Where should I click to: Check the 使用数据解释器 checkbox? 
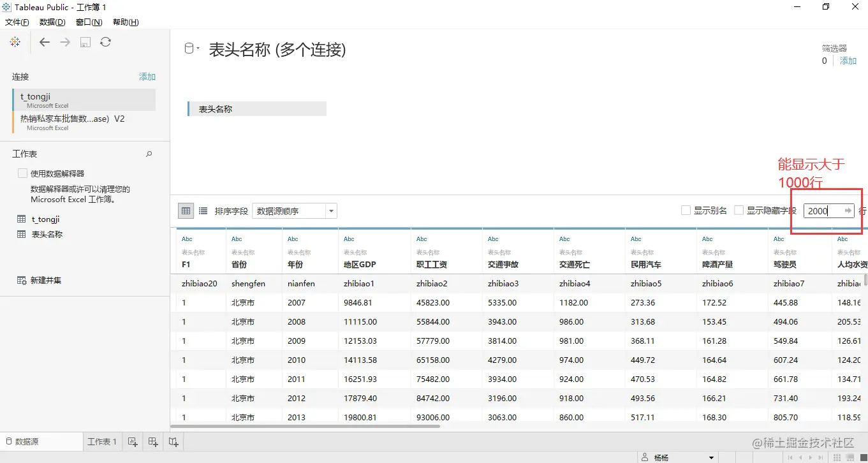point(21,173)
